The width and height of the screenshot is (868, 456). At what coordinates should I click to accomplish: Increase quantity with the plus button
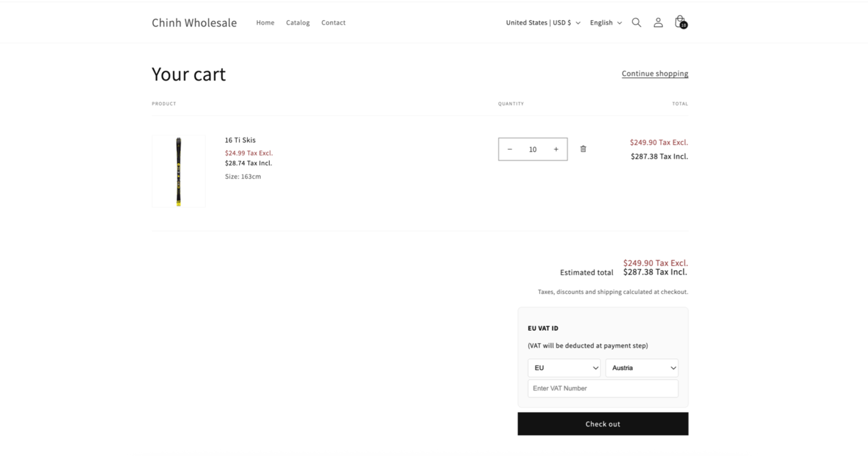click(556, 149)
